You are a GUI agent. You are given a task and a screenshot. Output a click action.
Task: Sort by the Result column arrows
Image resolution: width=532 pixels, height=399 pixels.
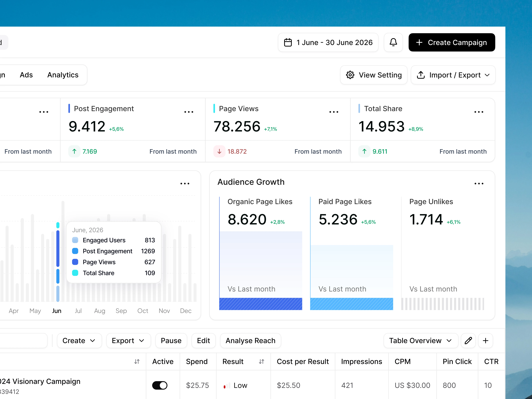pyautogui.click(x=261, y=361)
